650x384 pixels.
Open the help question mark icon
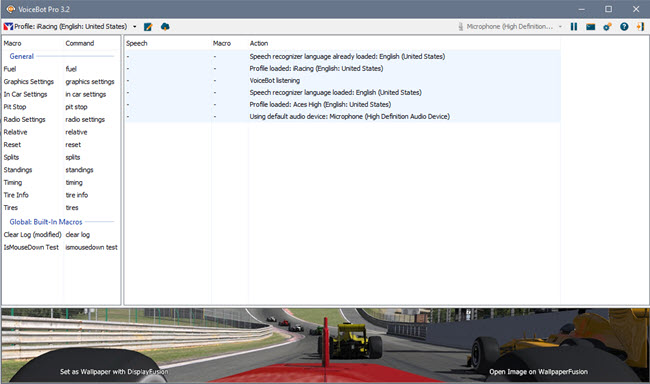click(x=624, y=27)
